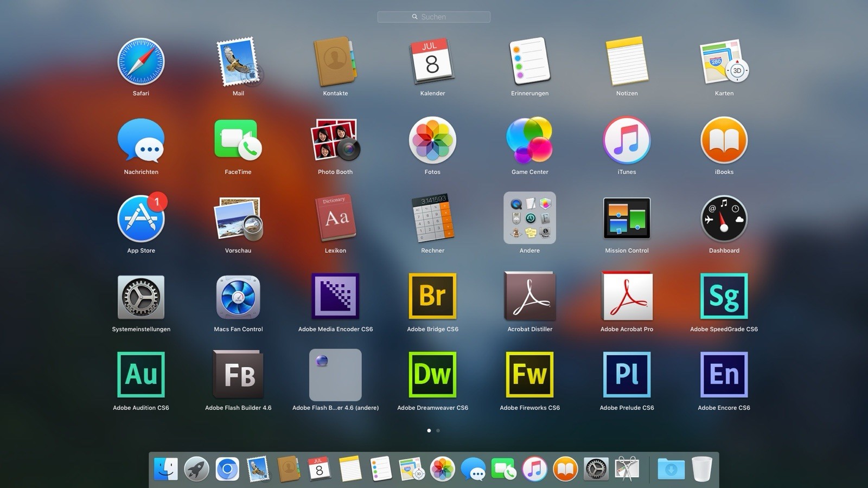This screenshot has width=868, height=488.
Task: Open Notizen in the Launchpad grid
Action: tap(627, 61)
